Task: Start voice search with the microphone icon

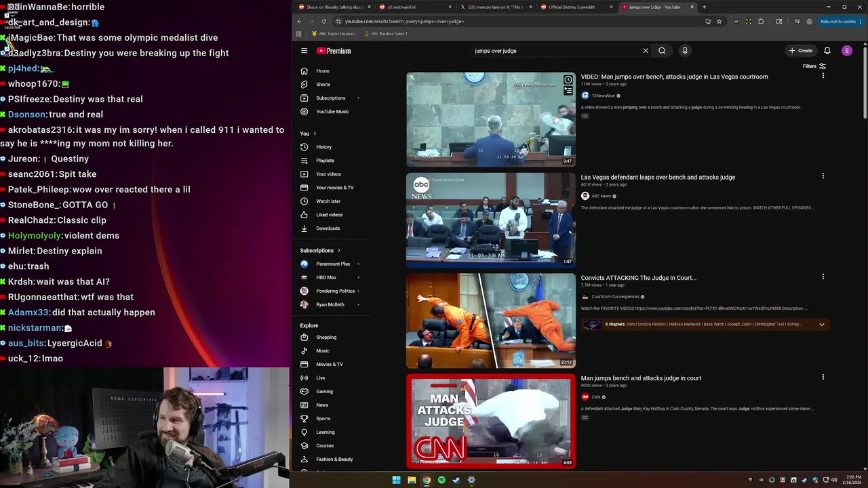Action: (x=685, y=51)
